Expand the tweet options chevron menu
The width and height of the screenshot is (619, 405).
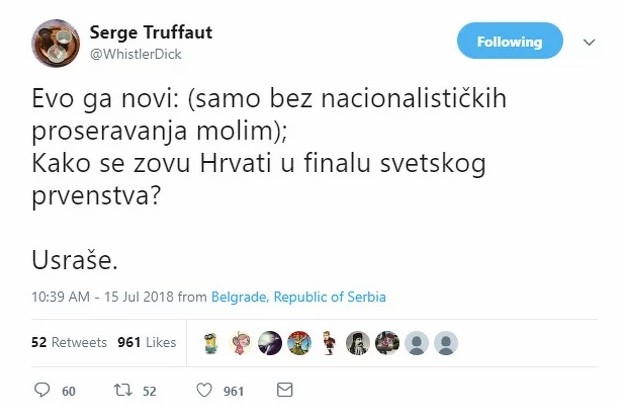[x=589, y=42]
